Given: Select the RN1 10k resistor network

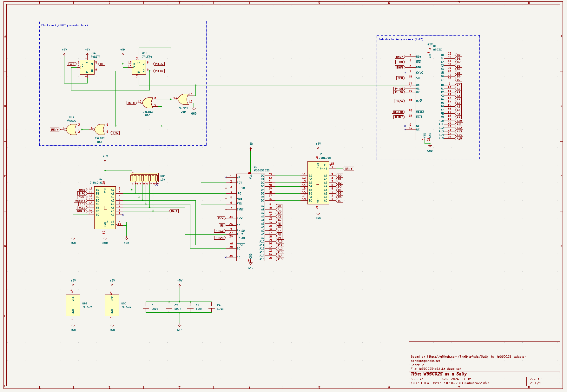Looking at the screenshot, I should point(144,178).
